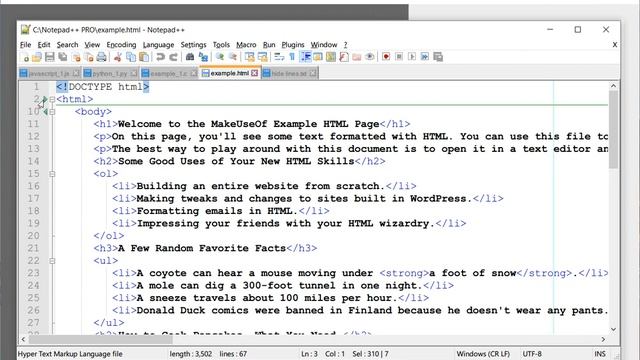Open the Edit menu

click(44, 45)
